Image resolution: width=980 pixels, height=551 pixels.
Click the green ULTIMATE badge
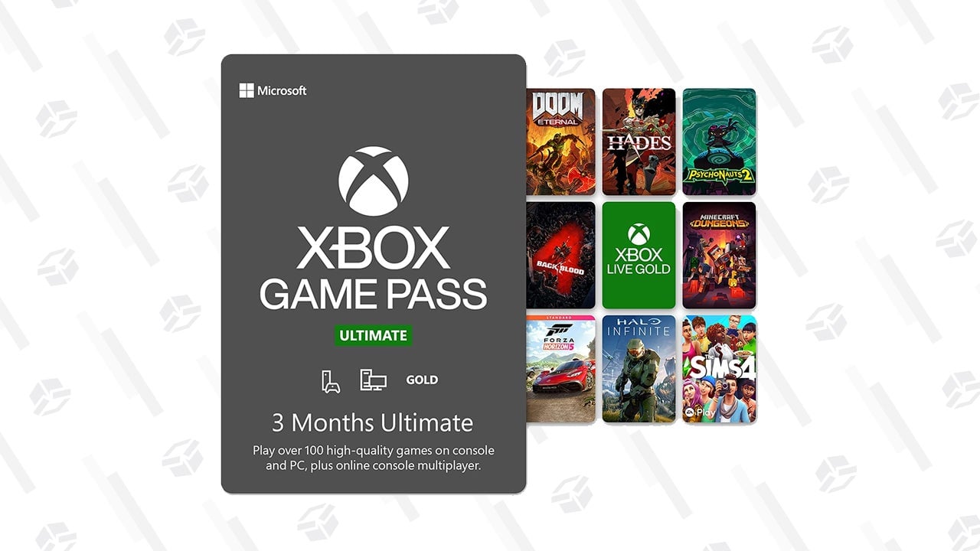coord(374,335)
